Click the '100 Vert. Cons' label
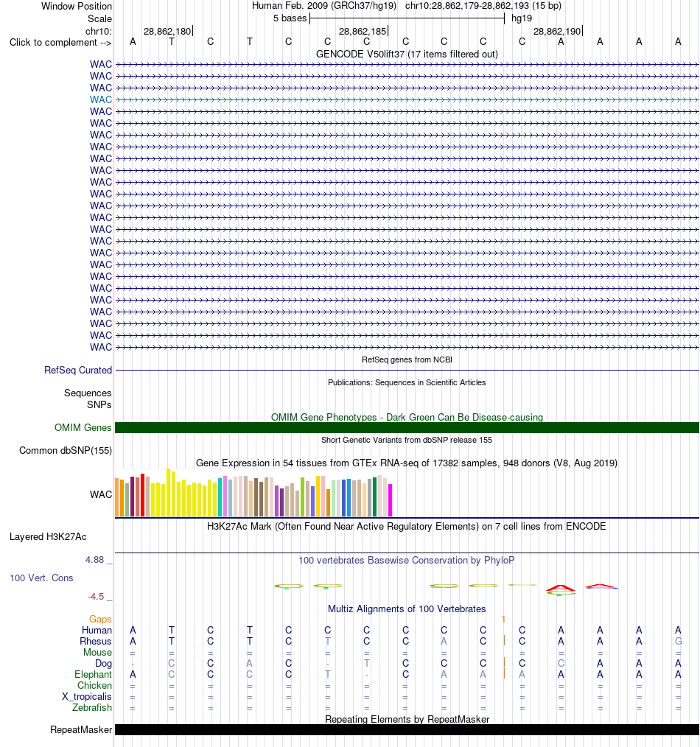This screenshot has height=747, width=700. pyautogui.click(x=41, y=578)
